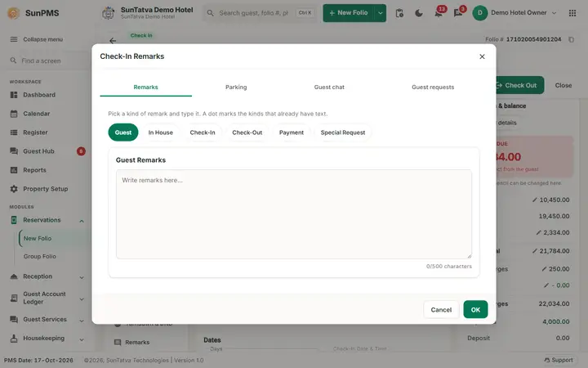Click the Check Out button
This screenshot has width=588, height=368.
click(519, 85)
